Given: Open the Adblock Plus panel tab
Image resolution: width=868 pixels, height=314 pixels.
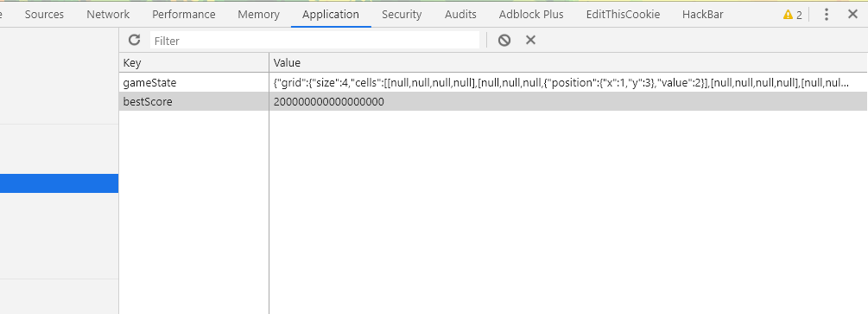Looking at the screenshot, I should (531, 15).
